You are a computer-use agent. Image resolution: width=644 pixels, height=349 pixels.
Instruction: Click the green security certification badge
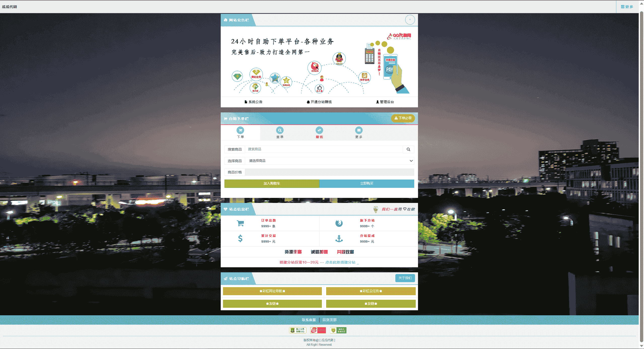338,330
